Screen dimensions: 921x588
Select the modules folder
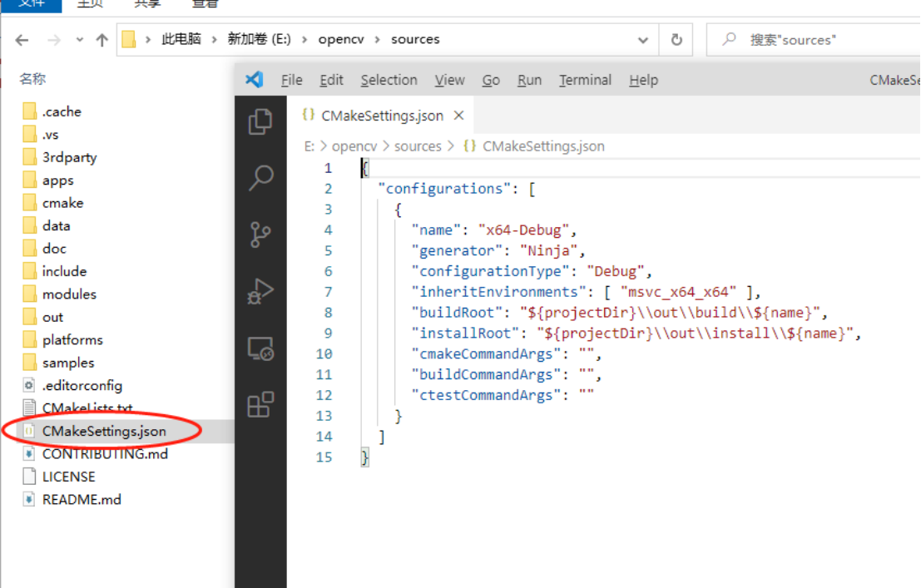(69, 294)
